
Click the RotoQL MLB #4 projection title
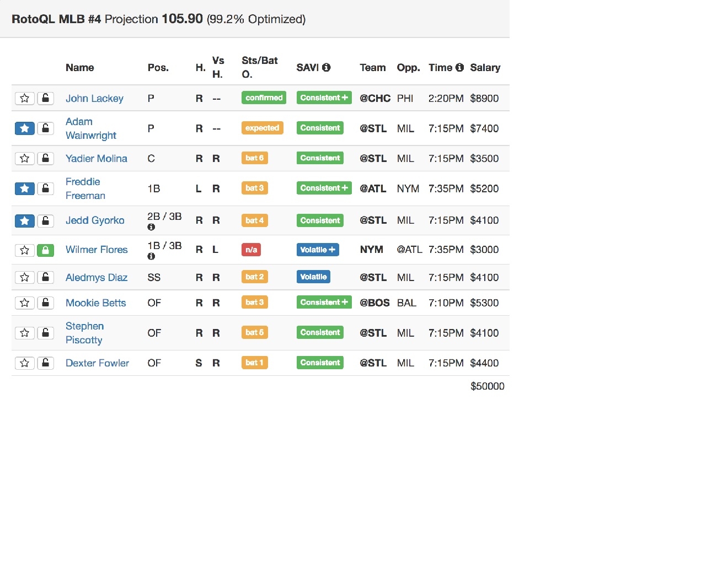point(158,19)
